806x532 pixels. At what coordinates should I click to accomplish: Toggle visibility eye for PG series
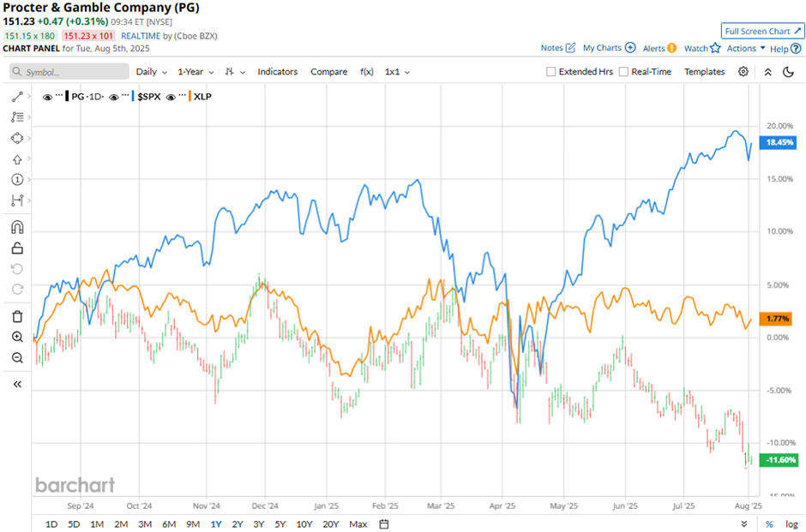47,97
